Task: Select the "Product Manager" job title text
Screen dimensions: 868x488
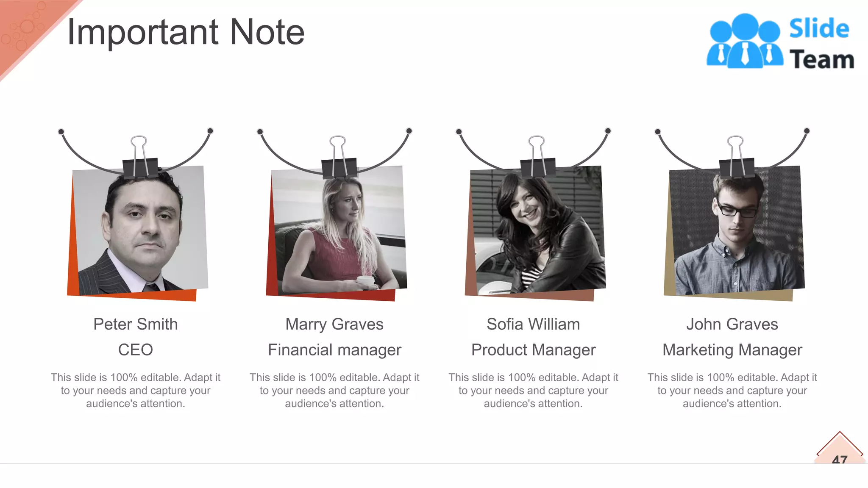Action: (x=533, y=350)
